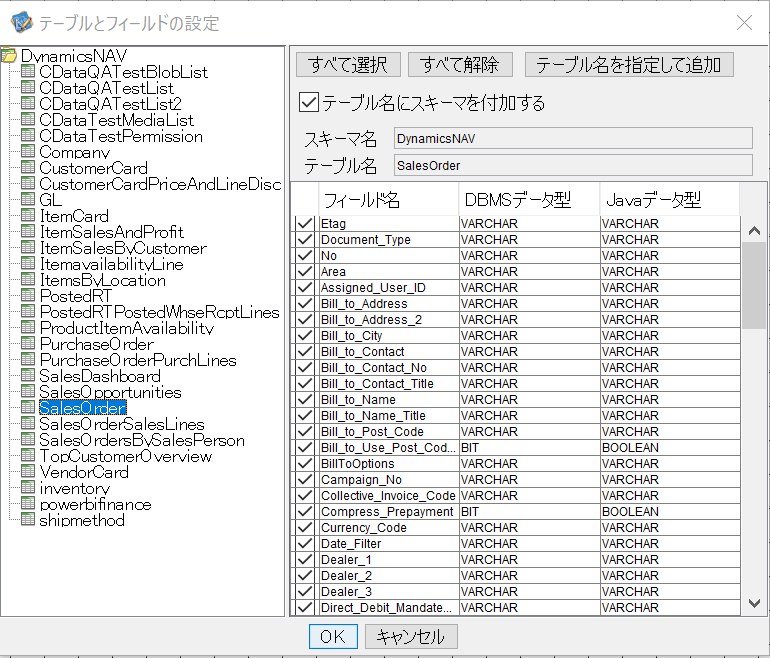Viewport: 770px width, 658px height.
Task: Uncheck the Document_Type field checkbox
Action: 305,240
